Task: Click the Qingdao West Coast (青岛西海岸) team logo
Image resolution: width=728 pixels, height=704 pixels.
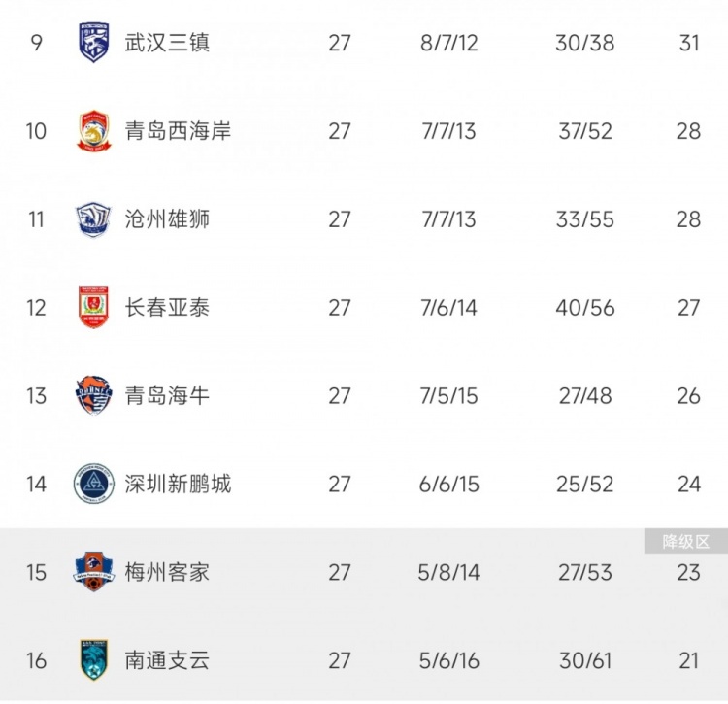Action: pyautogui.click(x=94, y=131)
